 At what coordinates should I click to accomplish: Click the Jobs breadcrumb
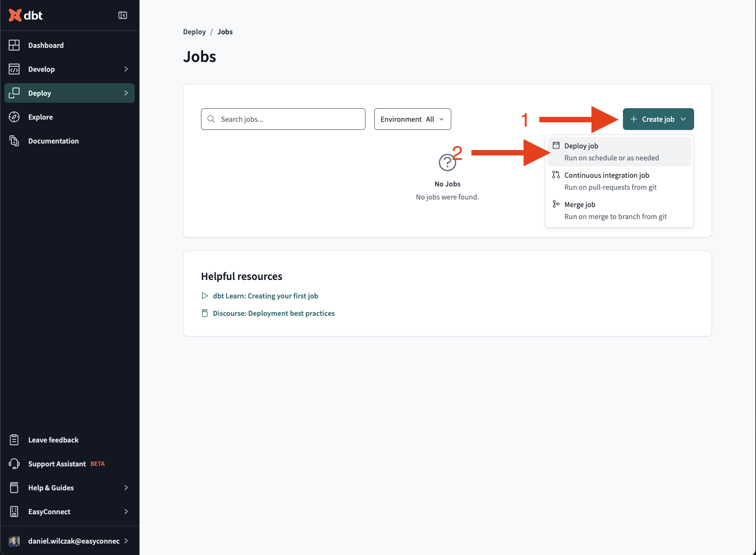pyautogui.click(x=225, y=32)
